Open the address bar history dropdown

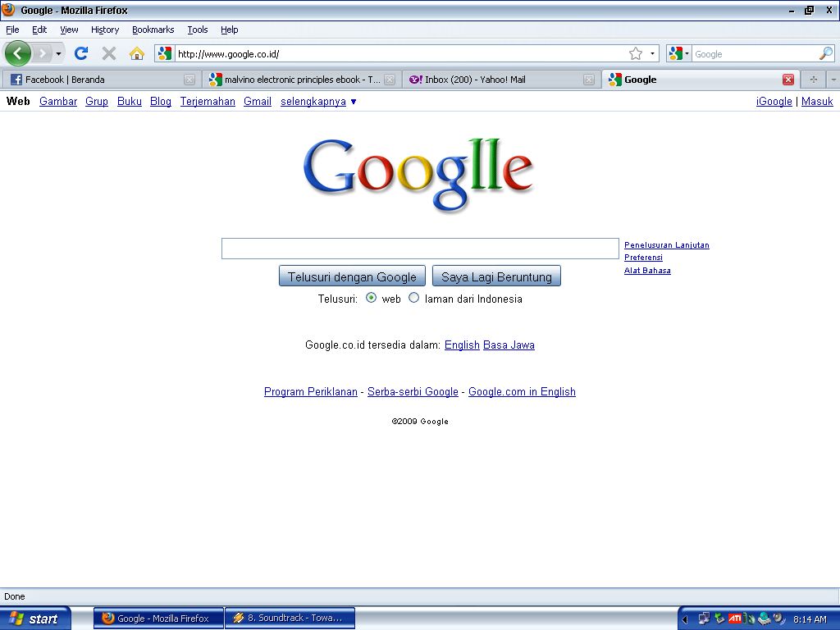(652, 53)
